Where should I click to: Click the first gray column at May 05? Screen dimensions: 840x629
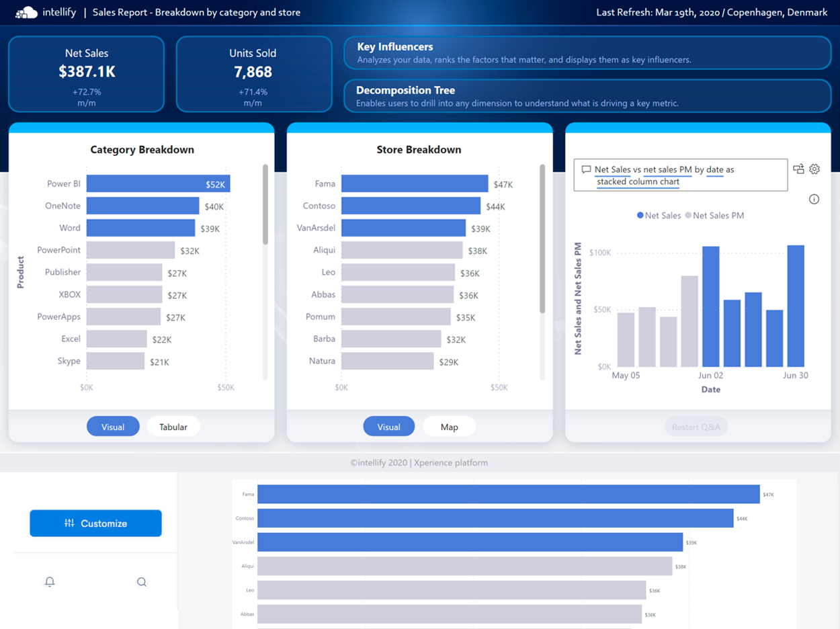[x=626, y=339]
